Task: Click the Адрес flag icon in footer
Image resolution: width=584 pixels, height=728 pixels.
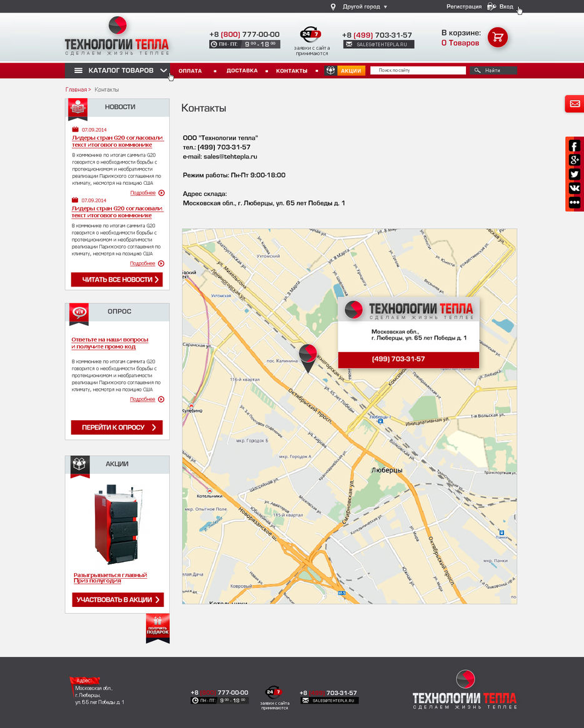Action: [x=84, y=681]
